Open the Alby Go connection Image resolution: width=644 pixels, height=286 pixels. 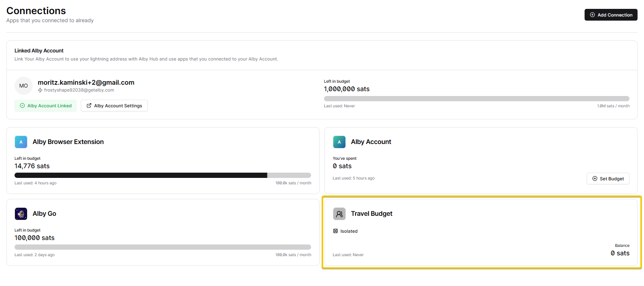click(163, 232)
